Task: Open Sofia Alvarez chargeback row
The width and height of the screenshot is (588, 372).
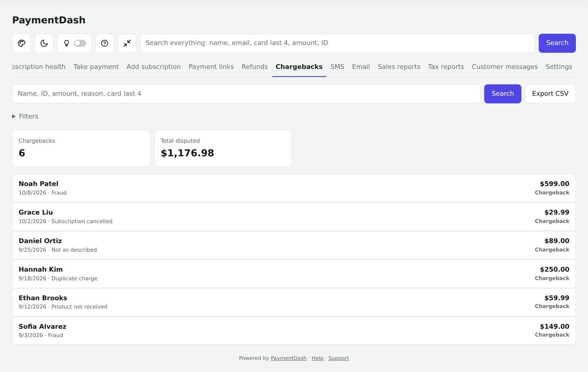Action: pos(294,331)
